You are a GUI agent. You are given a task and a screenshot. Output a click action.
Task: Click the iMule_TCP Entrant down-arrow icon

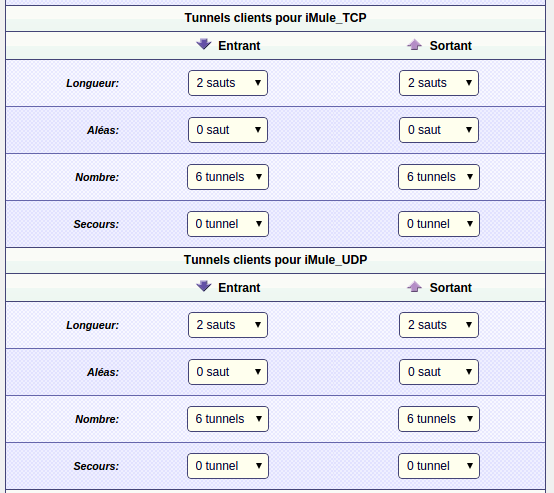pyautogui.click(x=204, y=45)
